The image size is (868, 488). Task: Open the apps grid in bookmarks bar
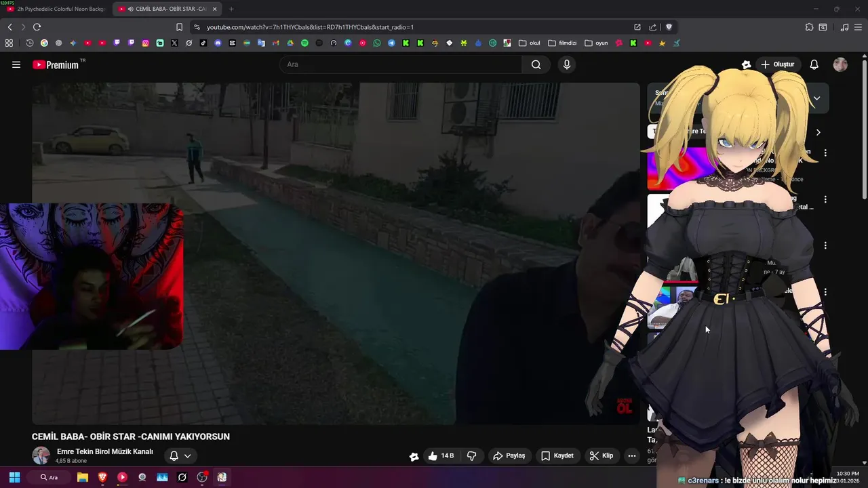tap(9, 43)
